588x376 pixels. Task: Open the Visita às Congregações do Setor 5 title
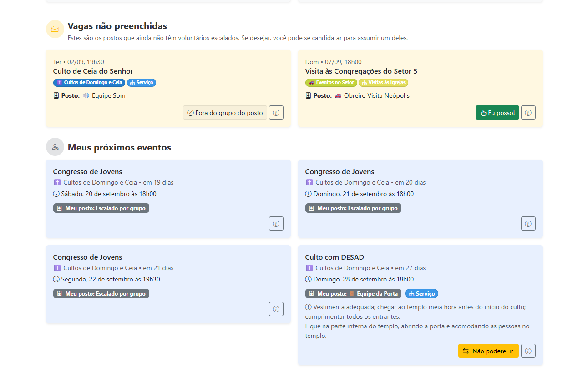point(361,71)
